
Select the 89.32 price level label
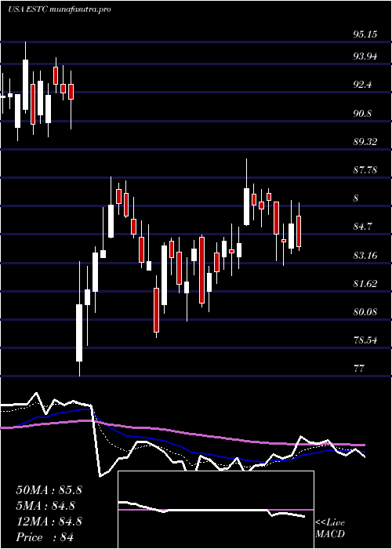365,142
